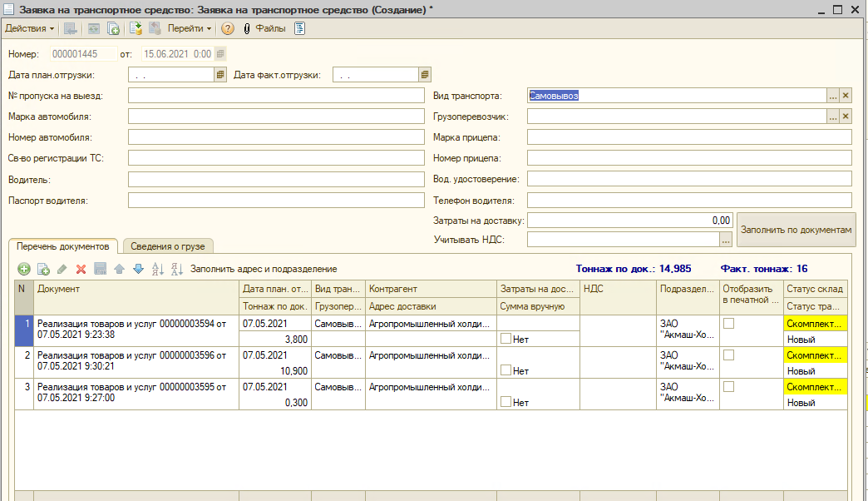
Task: Click the post document icon with coins
Action: 136,29
